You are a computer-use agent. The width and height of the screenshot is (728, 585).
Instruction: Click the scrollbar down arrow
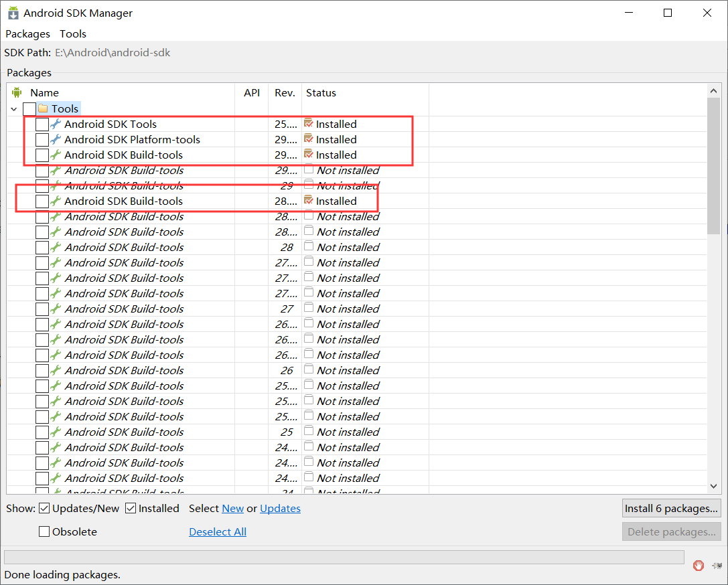714,486
